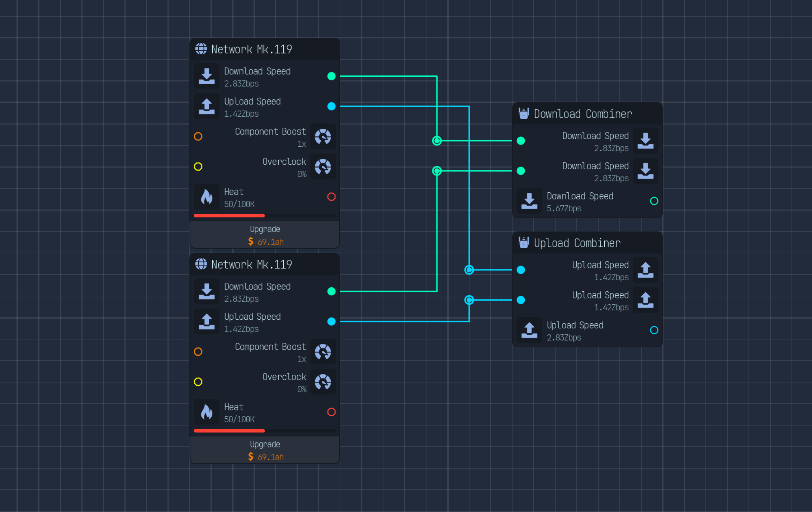The height and width of the screenshot is (512, 812).
Task: Click the Upload Speed icon in the bottom Network node
Action: (207, 321)
